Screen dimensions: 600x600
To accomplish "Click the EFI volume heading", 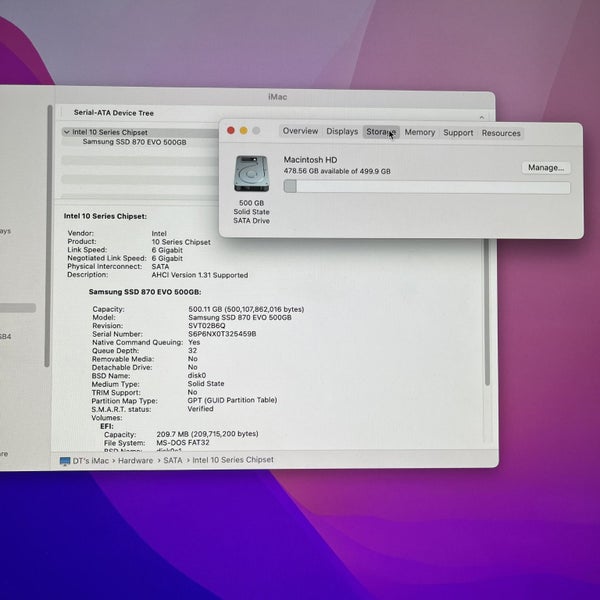I will coord(107,426).
